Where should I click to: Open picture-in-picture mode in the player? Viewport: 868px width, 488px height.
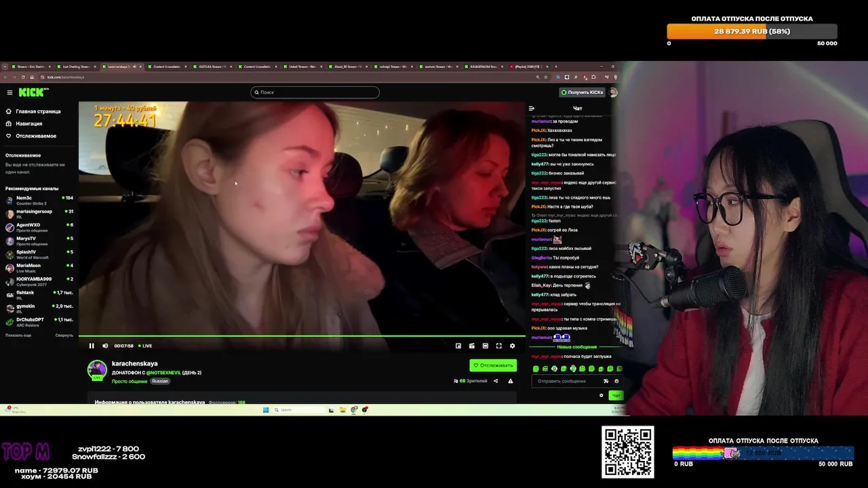[458, 346]
